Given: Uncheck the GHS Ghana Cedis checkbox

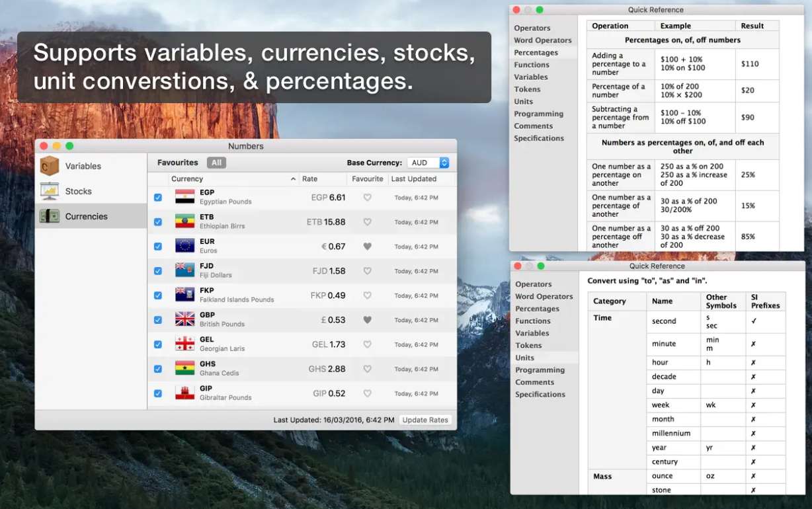Looking at the screenshot, I should 157,369.
